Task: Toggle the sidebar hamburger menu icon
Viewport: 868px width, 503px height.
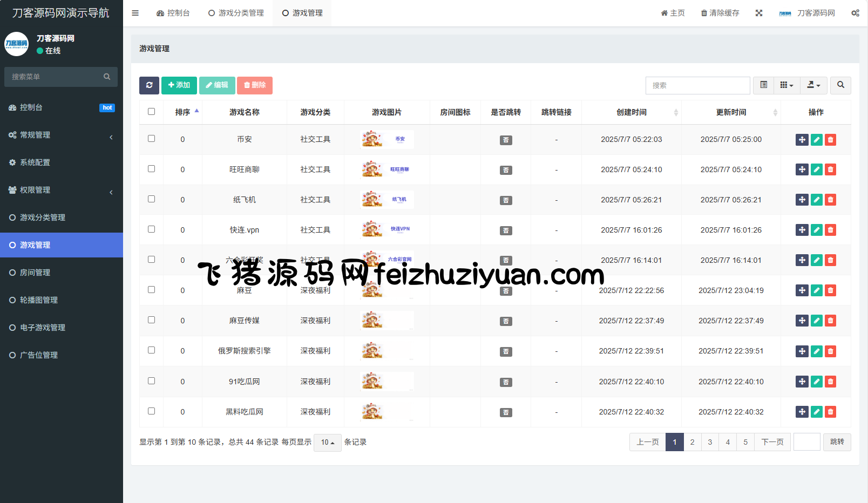Action: (x=135, y=13)
